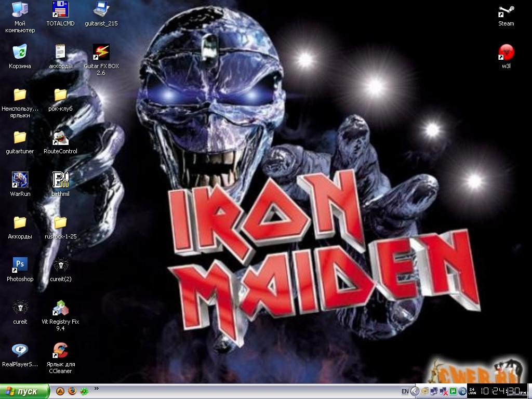
Task: Open the µTorrent tray icon
Action: 453,391
